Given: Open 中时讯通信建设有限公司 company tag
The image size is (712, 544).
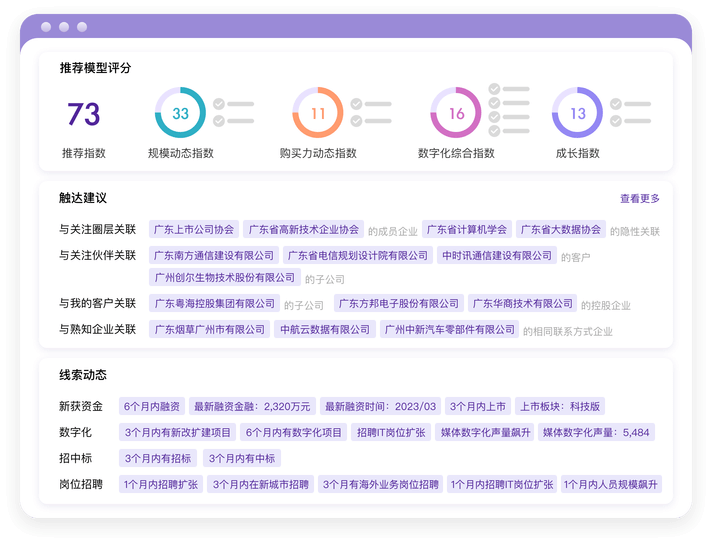Looking at the screenshot, I should pos(497,255).
